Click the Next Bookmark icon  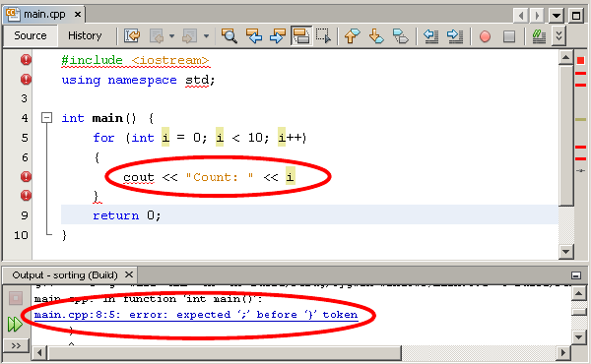(x=376, y=36)
